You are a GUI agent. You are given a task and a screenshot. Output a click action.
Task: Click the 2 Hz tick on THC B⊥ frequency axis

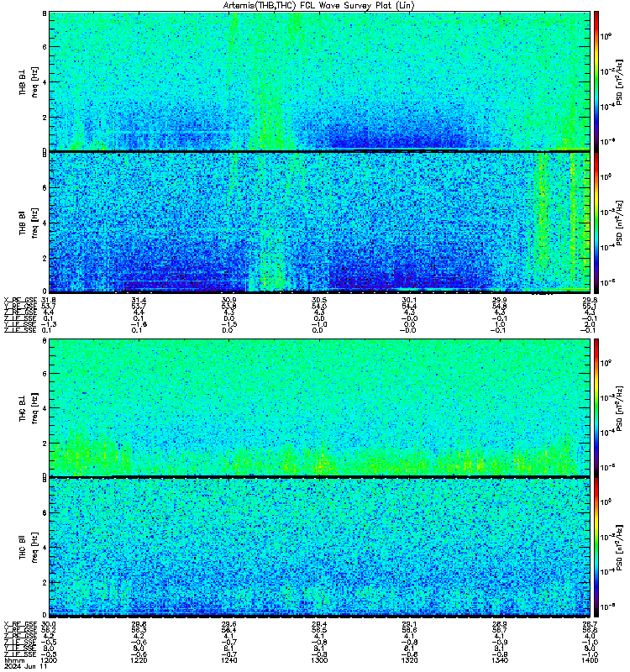(x=45, y=444)
